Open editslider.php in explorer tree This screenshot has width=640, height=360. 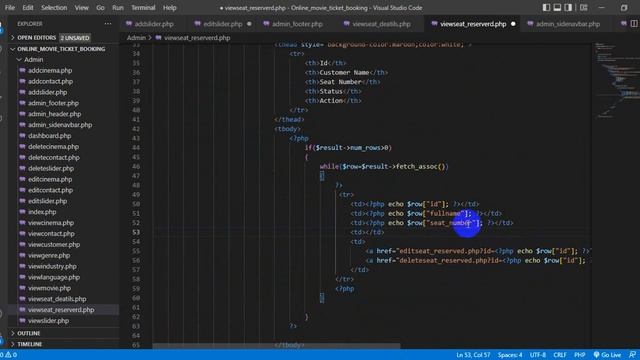(47, 201)
